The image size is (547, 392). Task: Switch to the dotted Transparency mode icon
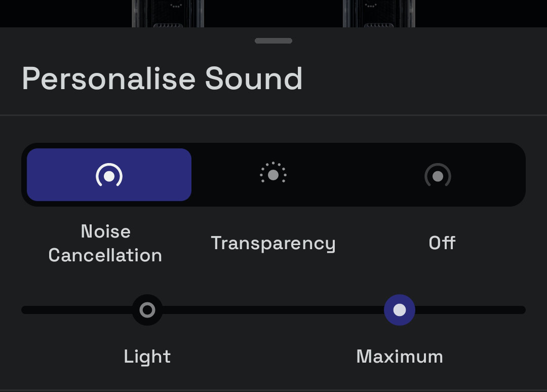pyautogui.click(x=273, y=173)
